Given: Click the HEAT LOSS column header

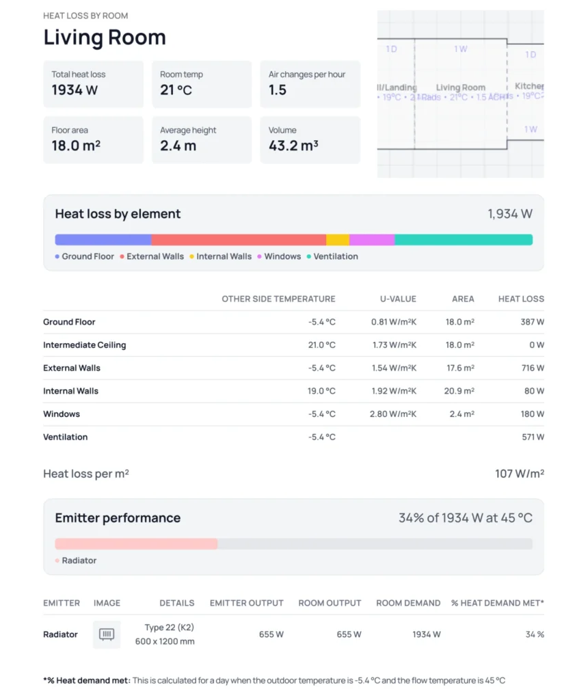Looking at the screenshot, I should (x=521, y=299).
